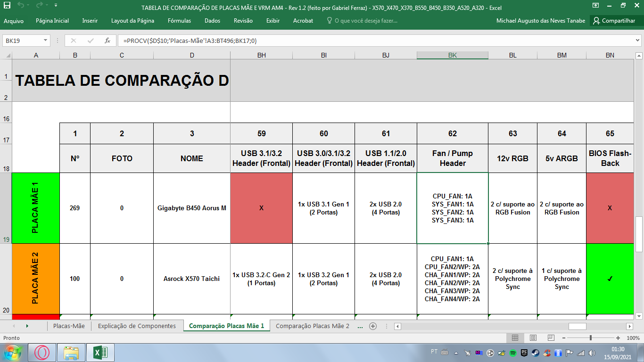
Task: Open the Windows Start menu
Action: [x=12, y=352]
